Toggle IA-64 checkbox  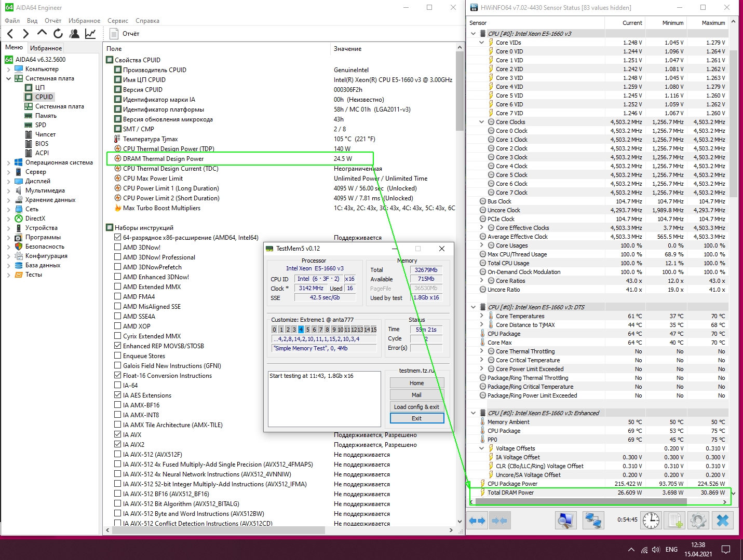click(118, 386)
